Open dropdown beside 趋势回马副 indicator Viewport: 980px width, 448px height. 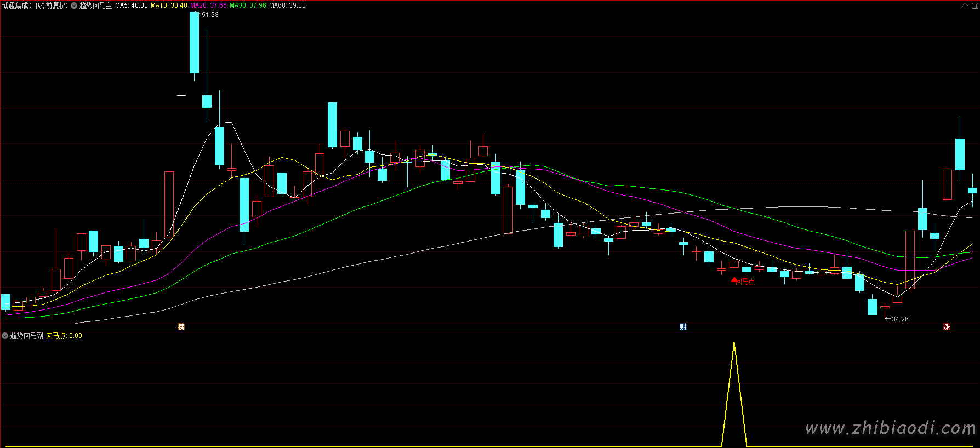click(x=5, y=336)
